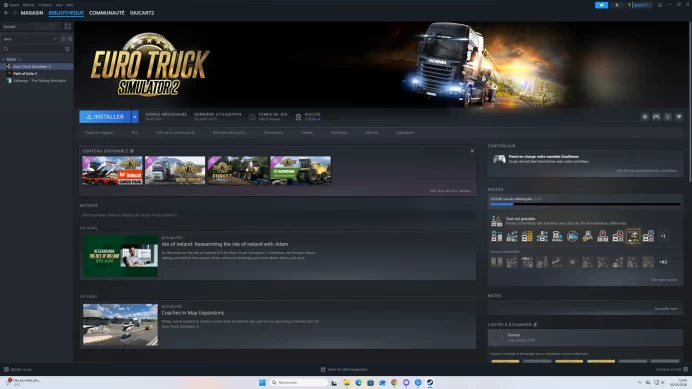The image size is (692, 389).
Task: Open the Page du magasin link
Action: (x=99, y=132)
